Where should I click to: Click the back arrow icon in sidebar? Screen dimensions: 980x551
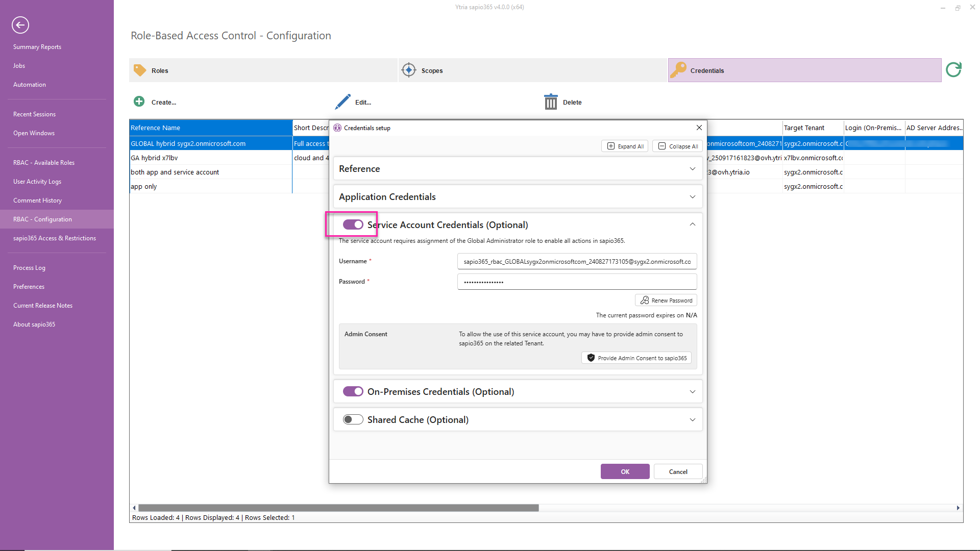coord(20,24)
